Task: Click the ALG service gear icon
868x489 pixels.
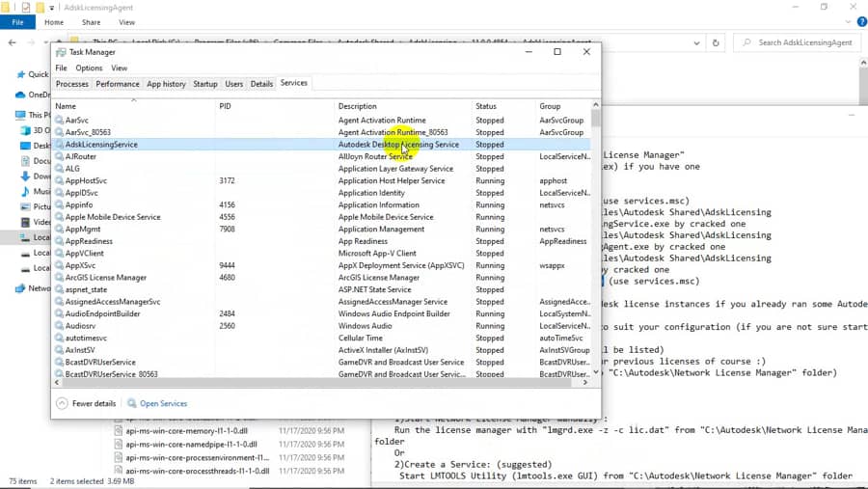Action: (59, 169)
